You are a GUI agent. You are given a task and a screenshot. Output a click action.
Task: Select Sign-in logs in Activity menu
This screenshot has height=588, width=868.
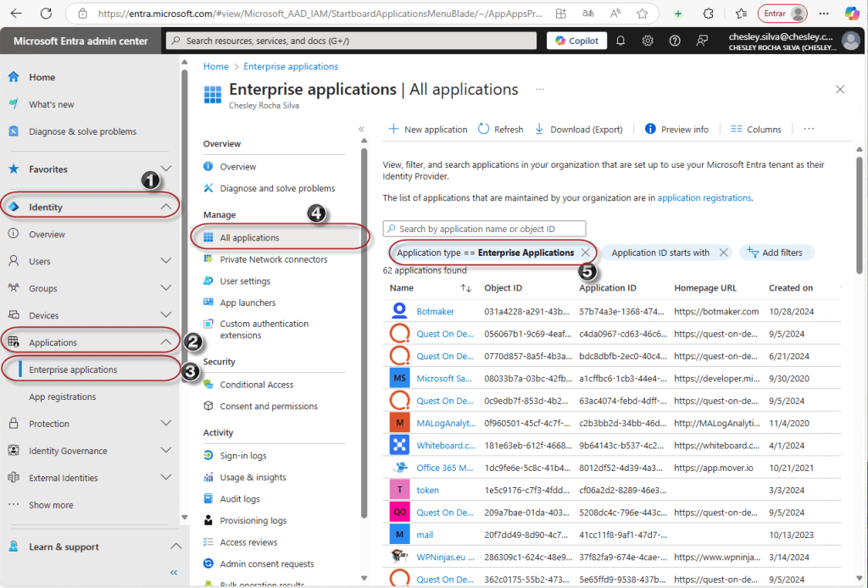point(242,456)
